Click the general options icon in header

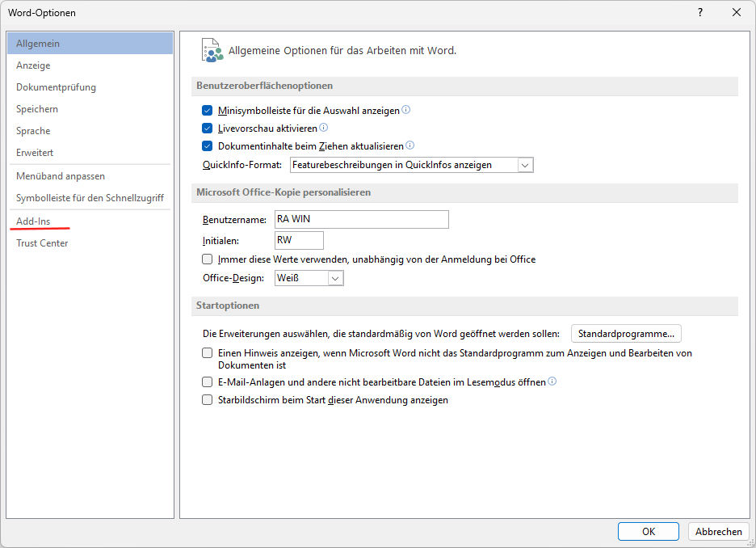[212, 50]
